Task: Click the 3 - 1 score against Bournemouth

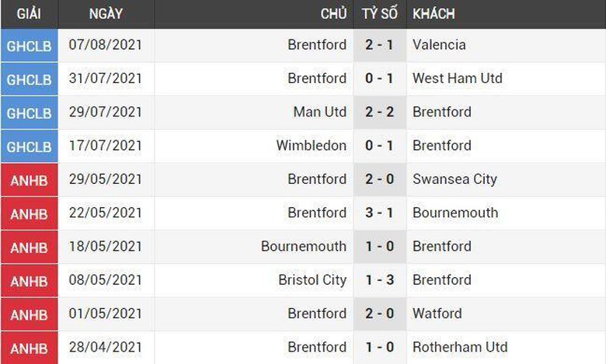Action: pos(380,213)
